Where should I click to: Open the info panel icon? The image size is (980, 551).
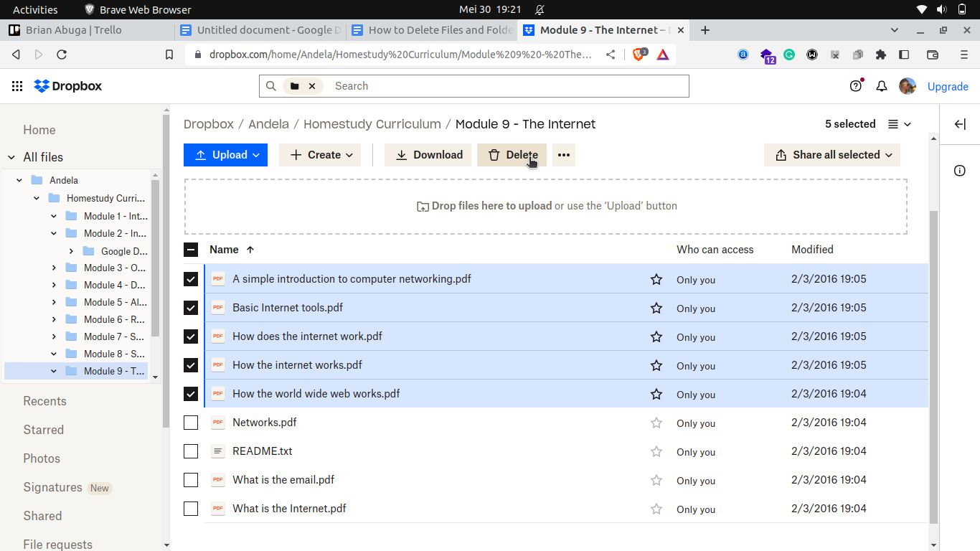point(960,171)
